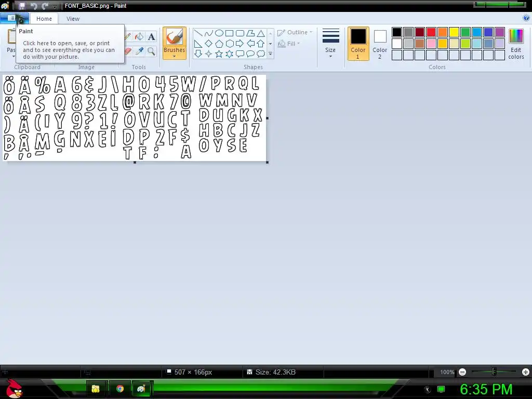
Task: Pick the Curve shape
Action: pos(209,33)
